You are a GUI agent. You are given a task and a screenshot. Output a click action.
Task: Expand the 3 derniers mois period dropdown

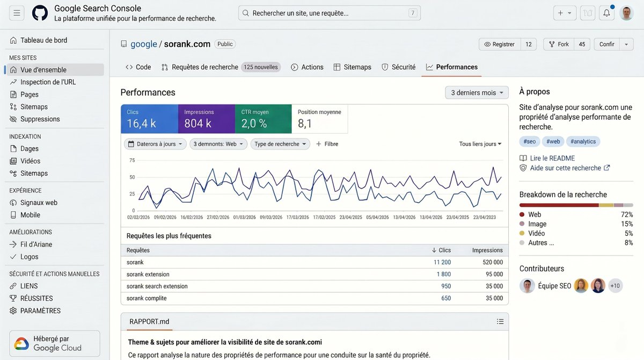point(477,93)
